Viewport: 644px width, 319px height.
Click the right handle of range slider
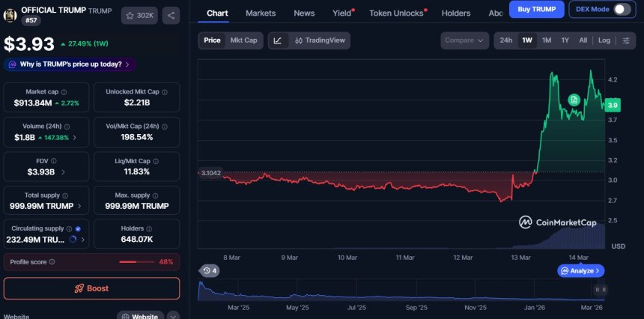[600, 289]
